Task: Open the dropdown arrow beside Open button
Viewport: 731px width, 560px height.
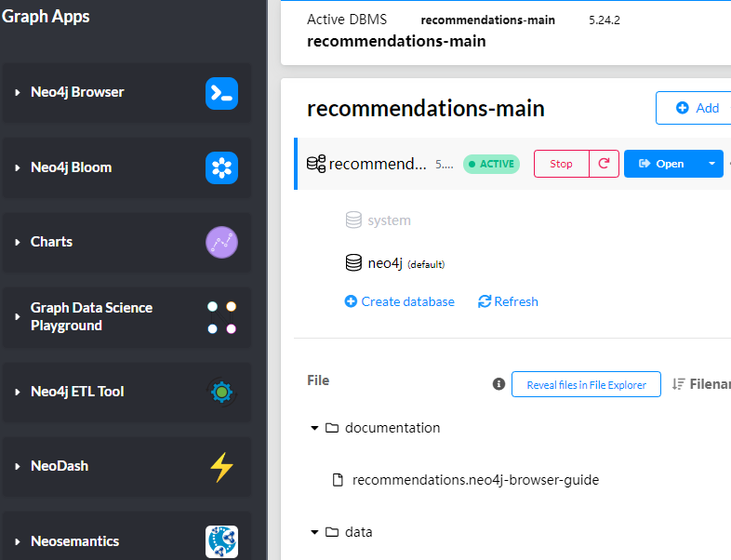Action: (711, 164)
